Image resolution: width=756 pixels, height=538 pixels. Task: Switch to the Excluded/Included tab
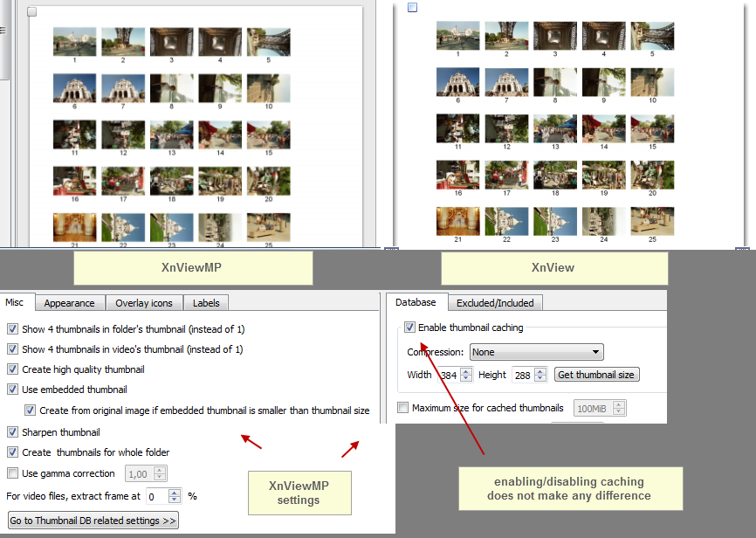495,303
